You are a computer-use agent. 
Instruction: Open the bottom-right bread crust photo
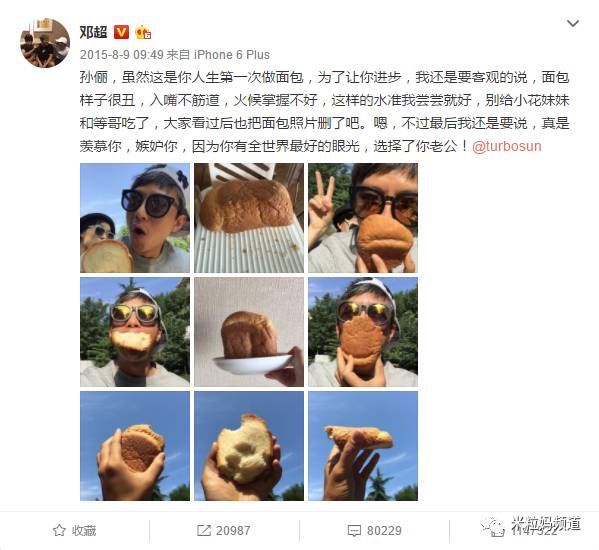[363, 446]
